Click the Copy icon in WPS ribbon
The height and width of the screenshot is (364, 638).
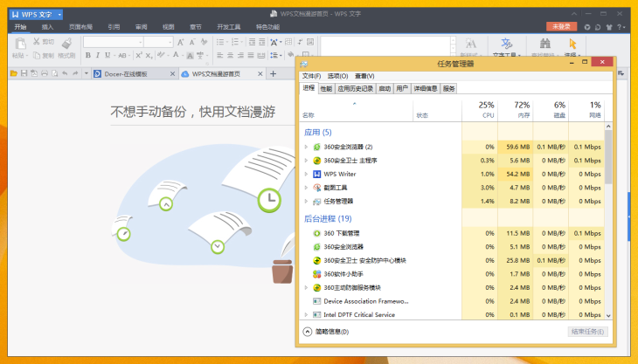pyautogui.click(x=37, y=55)
